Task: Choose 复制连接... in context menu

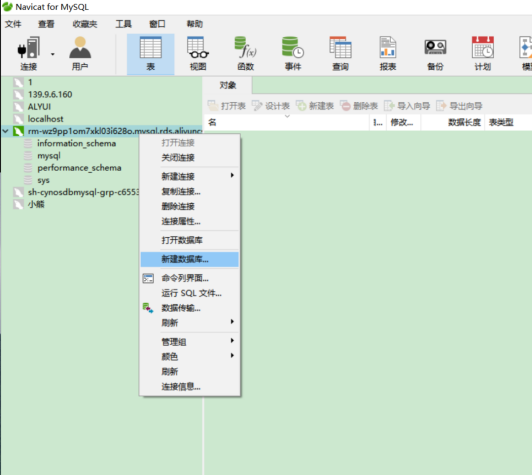Action: 190,191
